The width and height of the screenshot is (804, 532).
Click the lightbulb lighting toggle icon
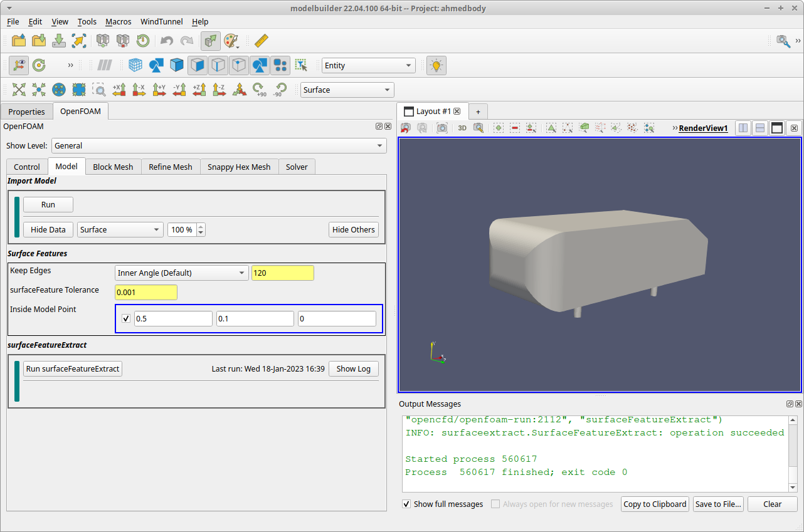(436, 65)
